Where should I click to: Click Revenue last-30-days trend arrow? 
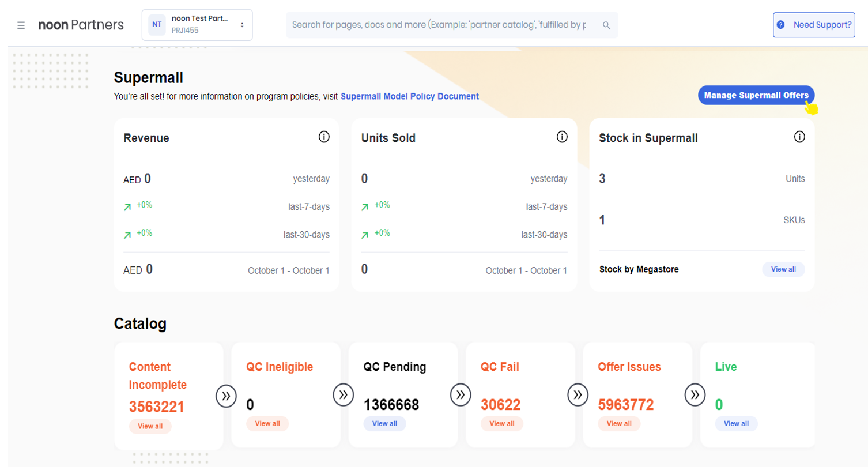[x=127, y=235]
